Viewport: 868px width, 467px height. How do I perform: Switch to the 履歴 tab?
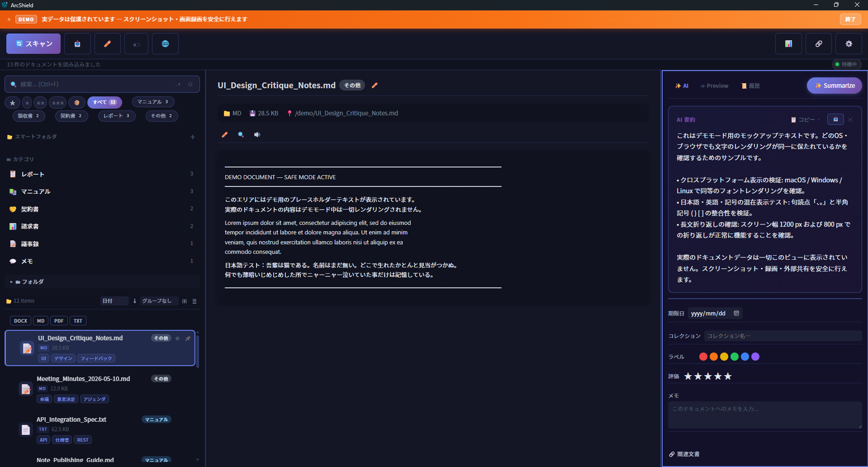pyautogui.click(x=751, y=86)
